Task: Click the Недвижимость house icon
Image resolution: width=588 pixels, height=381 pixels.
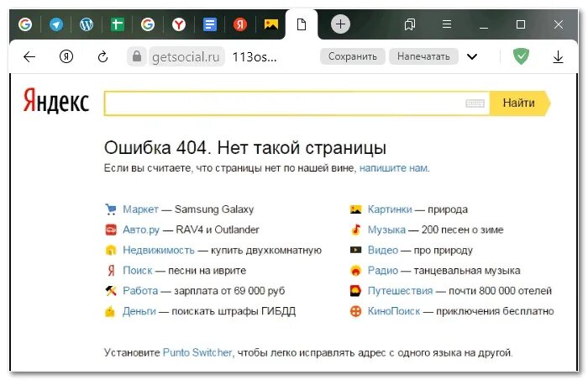Action: (x=111, y=250)
